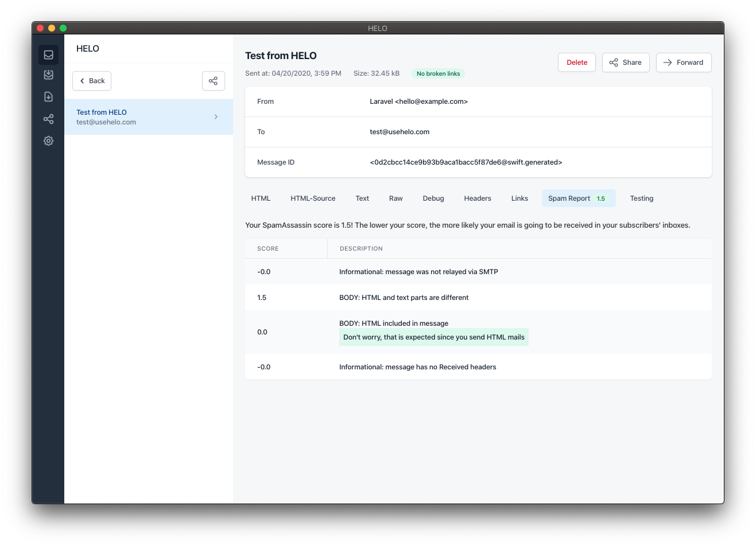
Task: Click chevron on Test from HELO row
Action: click(x=216, y=117)
